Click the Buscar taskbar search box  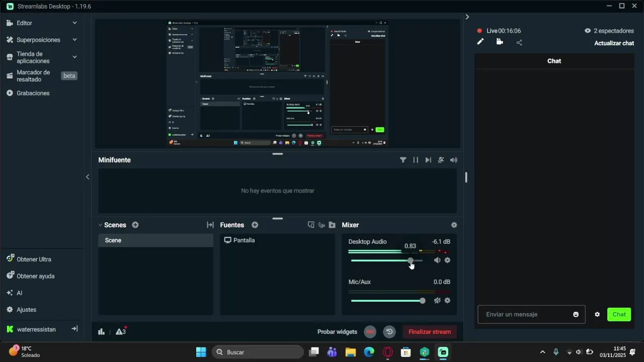click(258, 352)
